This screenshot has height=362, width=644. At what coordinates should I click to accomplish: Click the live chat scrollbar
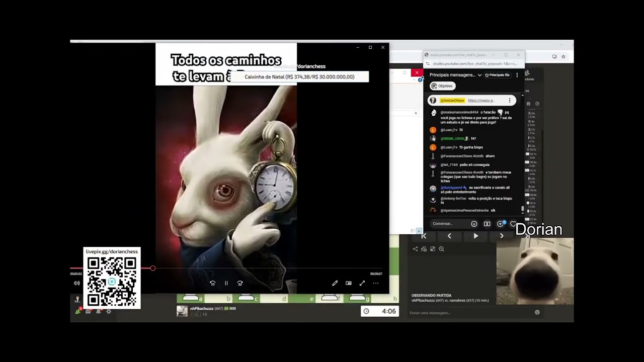pos(523,209)
